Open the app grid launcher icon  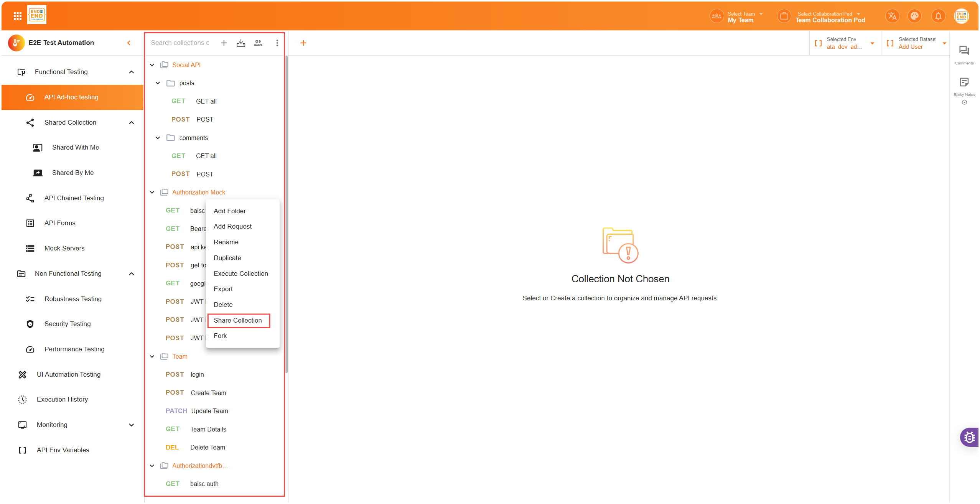pyautogui.click(x=17, y=16)
